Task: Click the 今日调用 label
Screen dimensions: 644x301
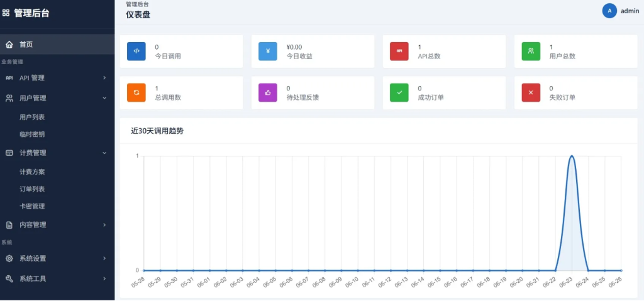Action: (168, 57)
